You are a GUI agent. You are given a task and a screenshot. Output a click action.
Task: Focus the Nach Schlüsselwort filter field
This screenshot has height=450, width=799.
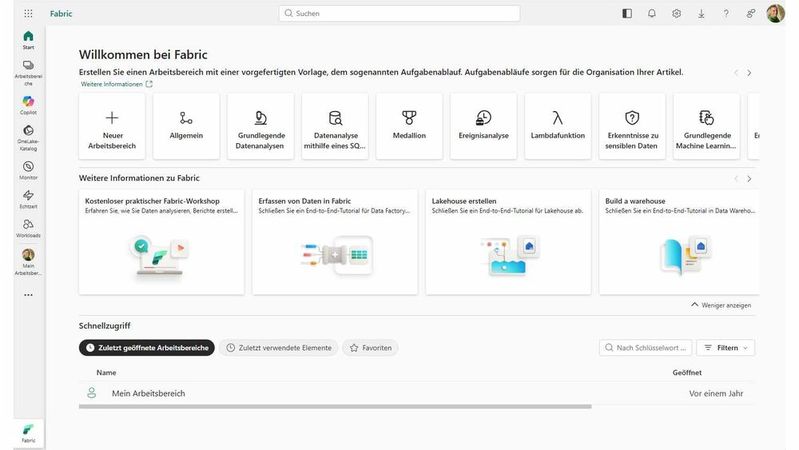[646, 348]
